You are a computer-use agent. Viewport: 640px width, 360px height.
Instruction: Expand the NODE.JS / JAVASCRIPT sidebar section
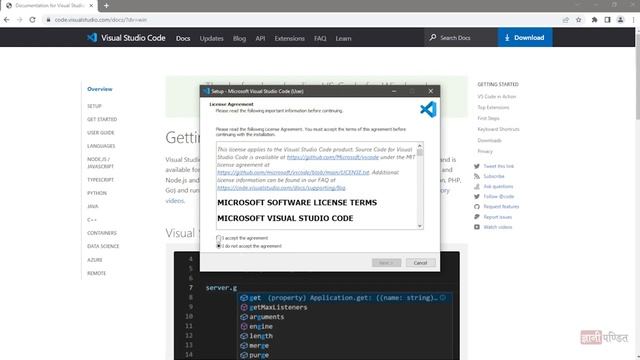pos(100,163)
